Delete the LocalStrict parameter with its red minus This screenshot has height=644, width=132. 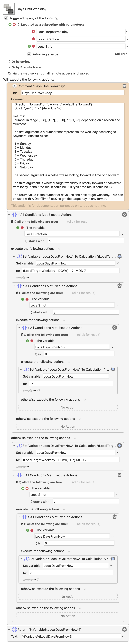coord(33,46)
